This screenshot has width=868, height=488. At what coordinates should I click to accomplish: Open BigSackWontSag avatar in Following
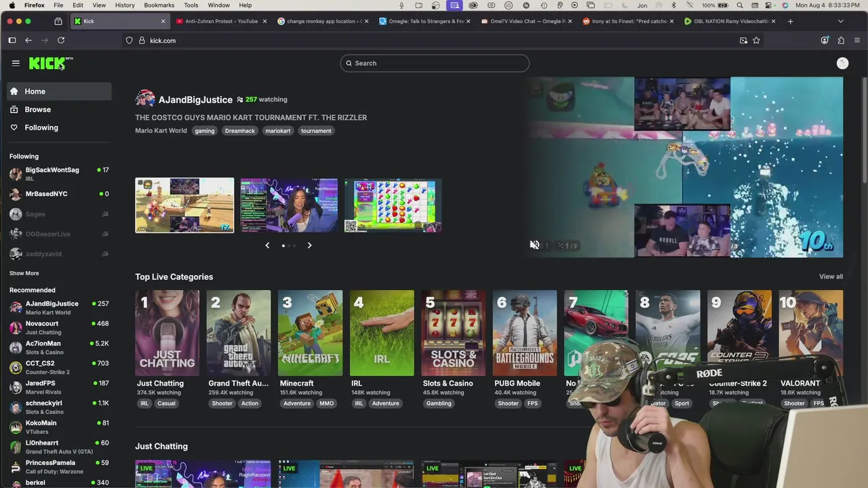coord(16,174)
